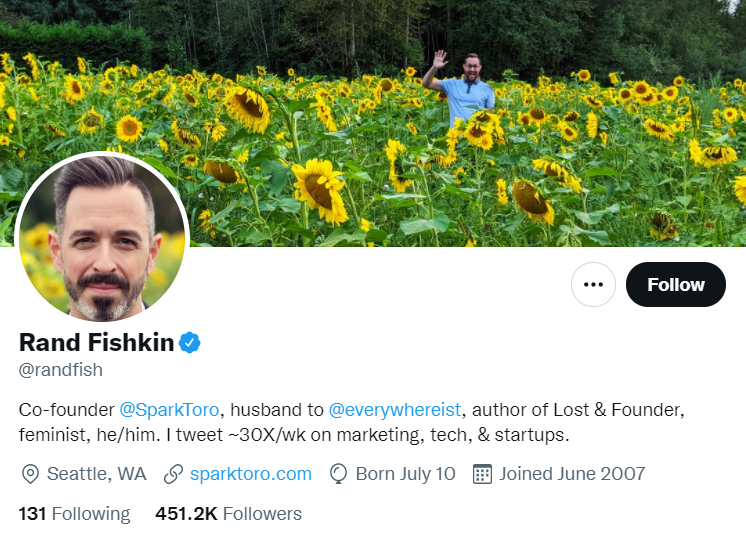View the 451.2K Followers list
746x535 pixels.
[228, 514]
